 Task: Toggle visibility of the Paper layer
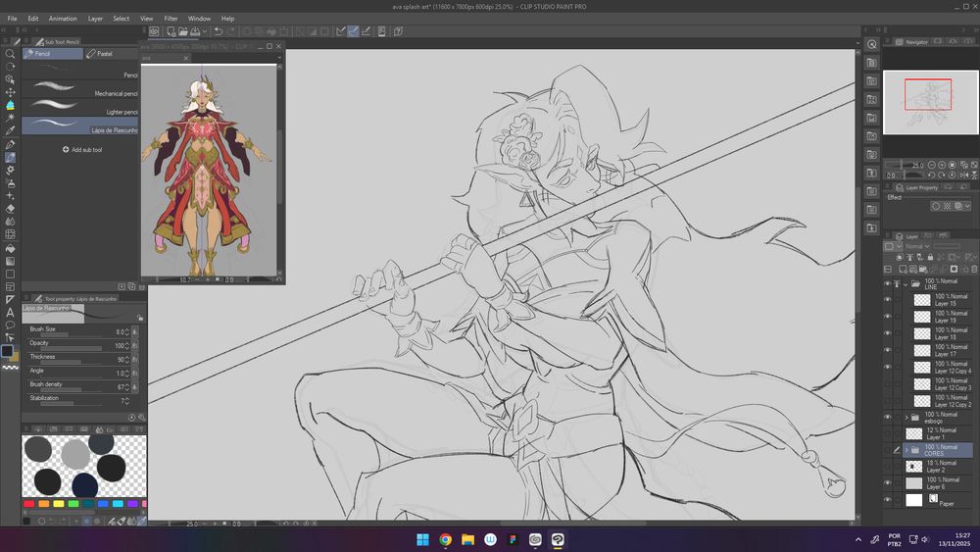(x=888, y=500)
